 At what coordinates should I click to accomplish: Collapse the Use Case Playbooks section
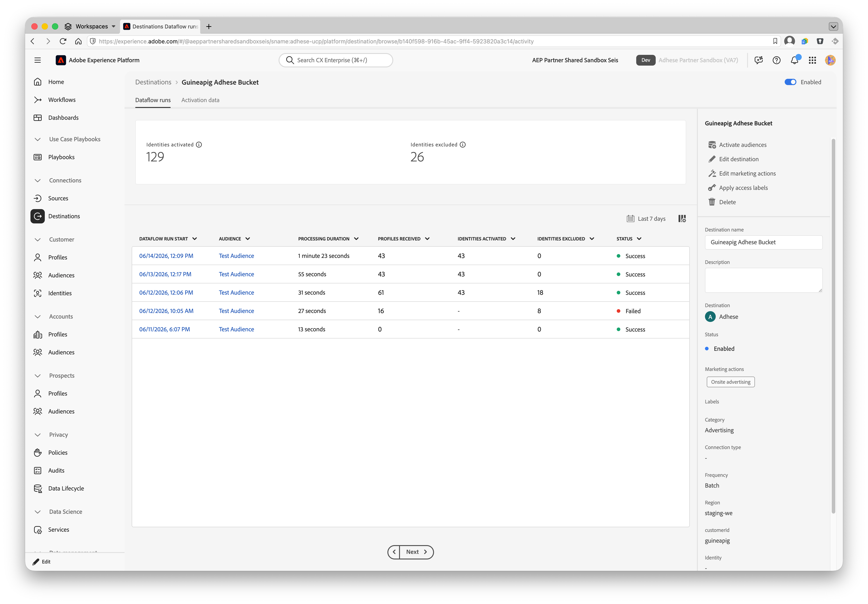pyautogui.click(x=37, y=139)
